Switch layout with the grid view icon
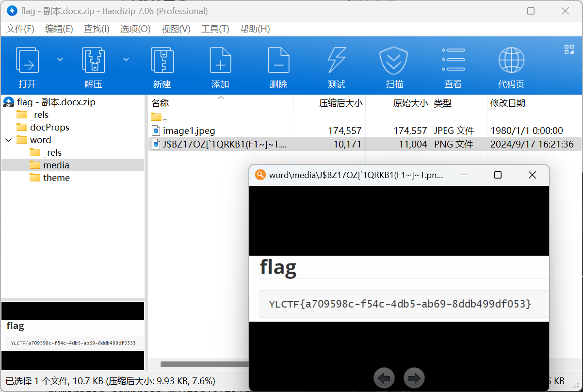 coord(569,49)
